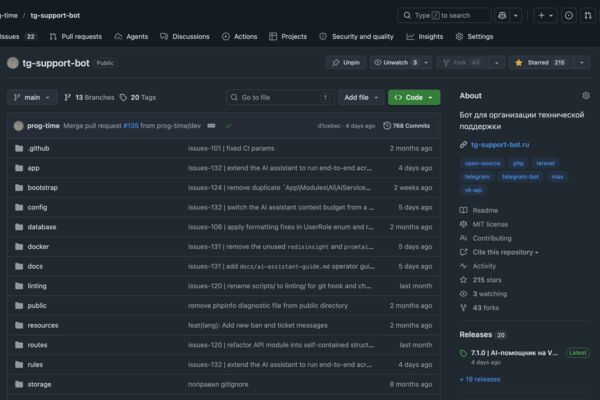This screenshot has height=400, width=600.
Task: Jump to Readme section
Action: (485, 211)
